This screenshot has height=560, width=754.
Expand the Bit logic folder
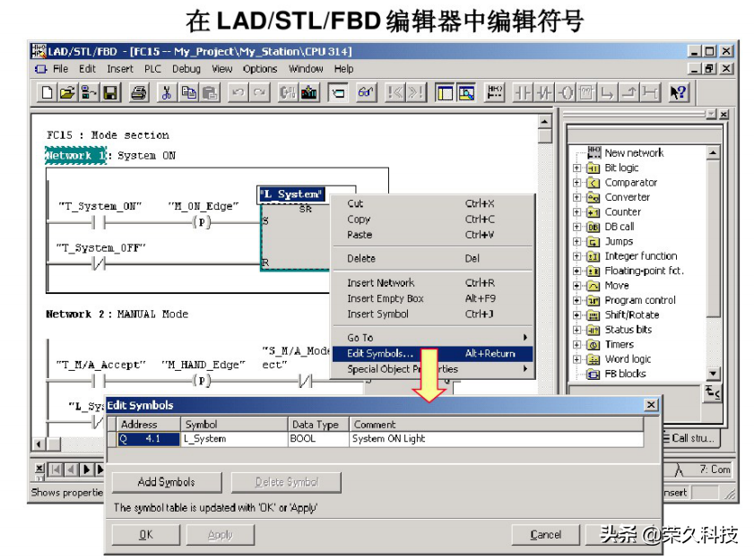click(x=577, y=168)
